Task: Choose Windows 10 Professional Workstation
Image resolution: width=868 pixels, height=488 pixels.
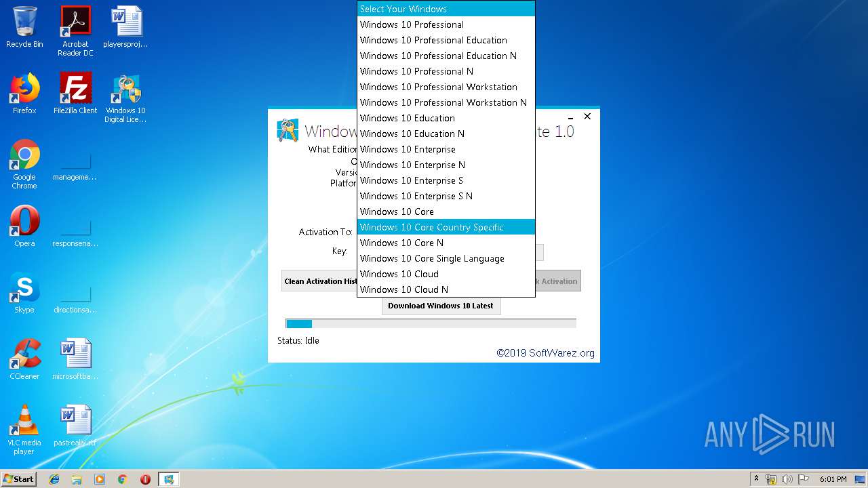Action: 446,87
